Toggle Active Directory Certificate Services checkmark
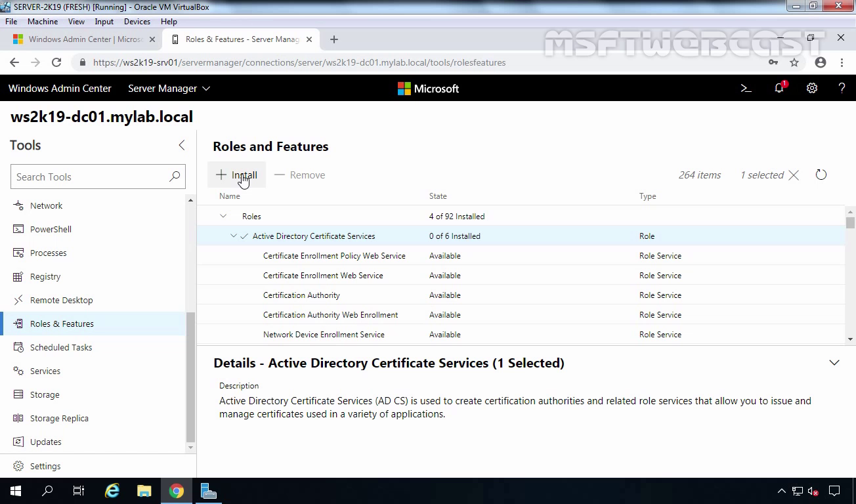The width and height of the screenshot is (856, 504). tap(244, 236)
